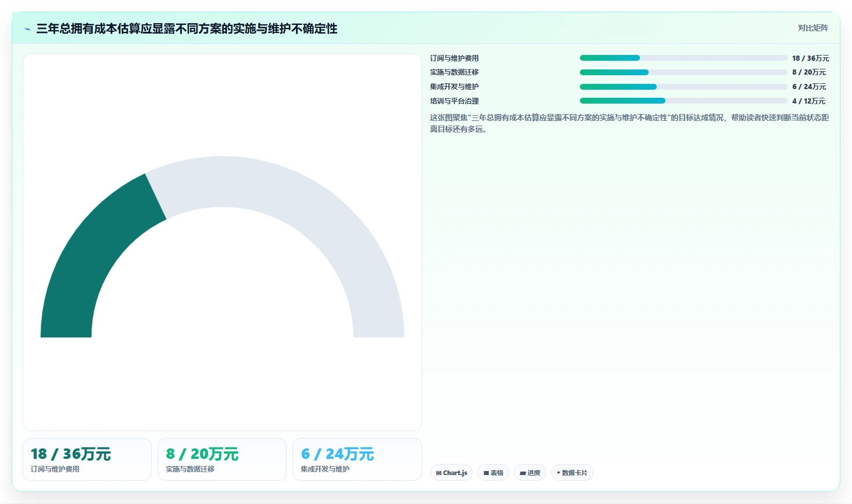Click the 订阅与维护费用 row label
The width and height of the screenshot is (852, 504).
(x=454, y=58)
